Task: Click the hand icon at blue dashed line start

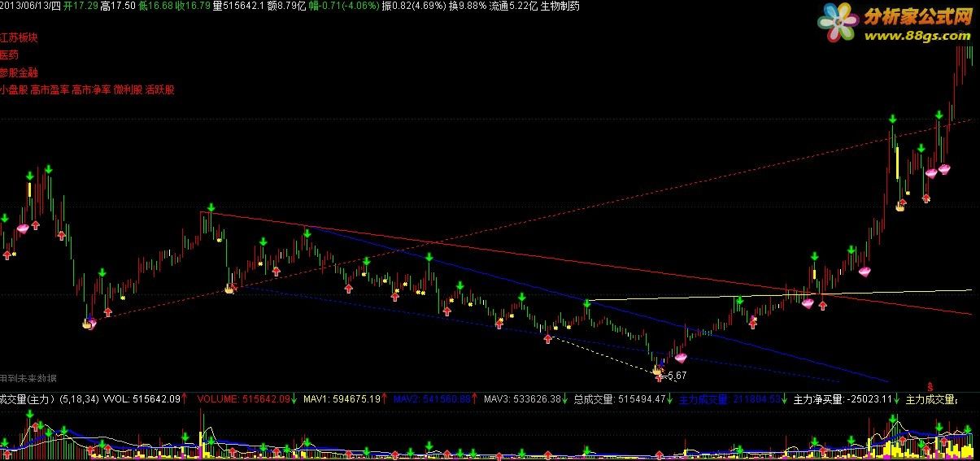Action: (x=230, y=287)
